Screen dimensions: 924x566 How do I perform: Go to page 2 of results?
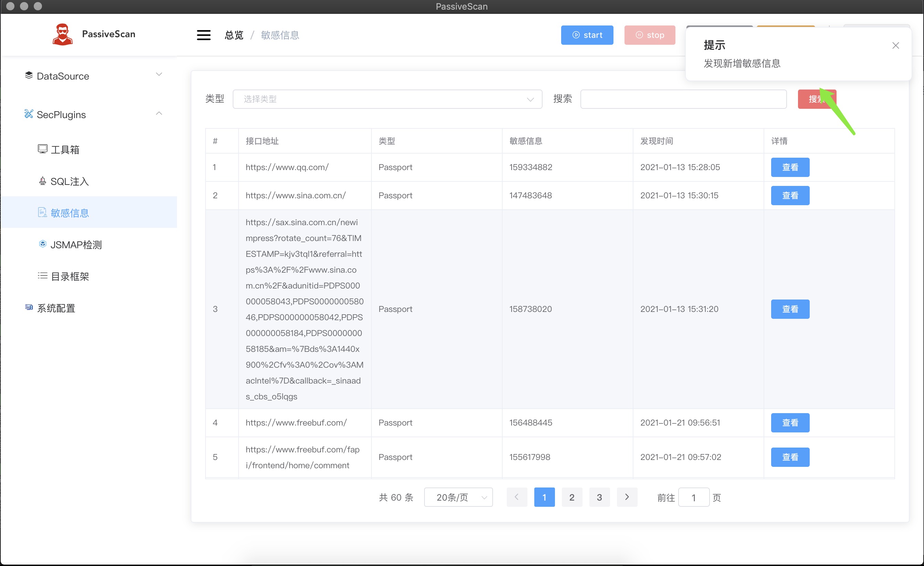[571, 497]
